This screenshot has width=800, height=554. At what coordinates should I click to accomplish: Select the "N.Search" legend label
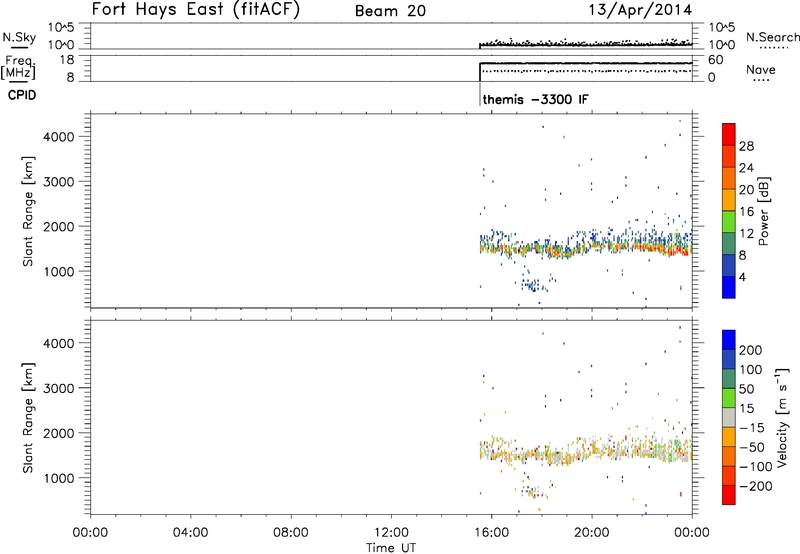point(772,37)
